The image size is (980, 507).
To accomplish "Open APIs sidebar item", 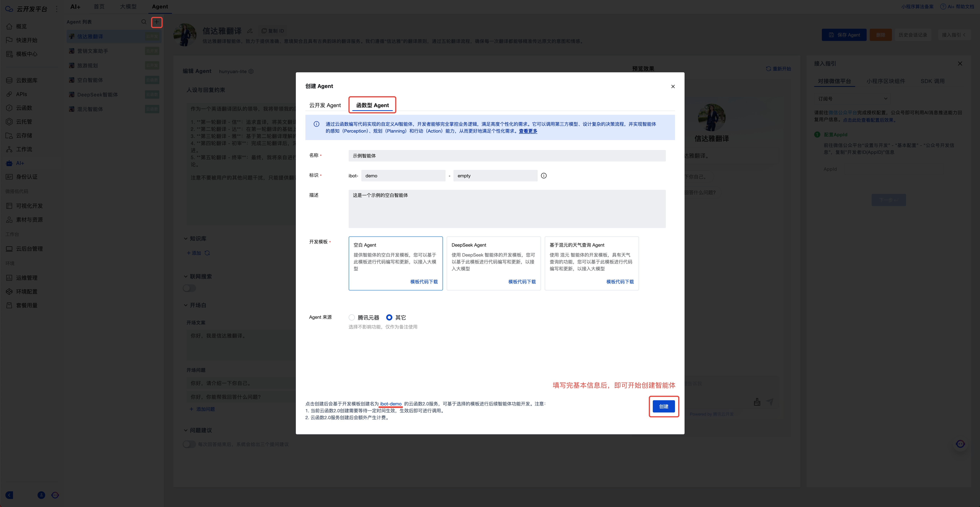I will click(17, 94).
